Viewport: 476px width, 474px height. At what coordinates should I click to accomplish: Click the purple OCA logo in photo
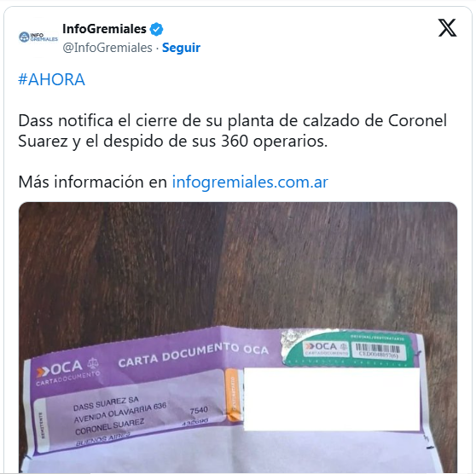[59, 368]
